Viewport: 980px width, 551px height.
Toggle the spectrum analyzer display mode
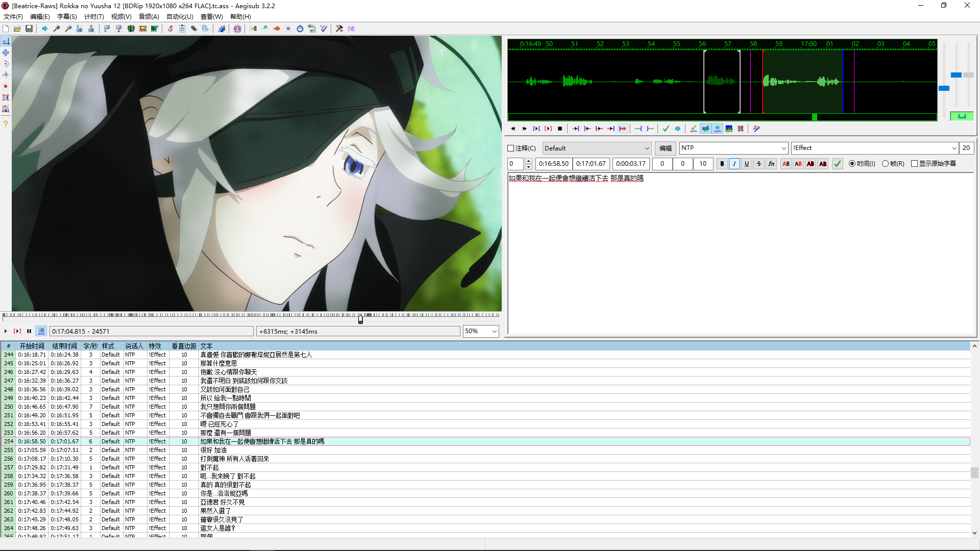[729, 129]
